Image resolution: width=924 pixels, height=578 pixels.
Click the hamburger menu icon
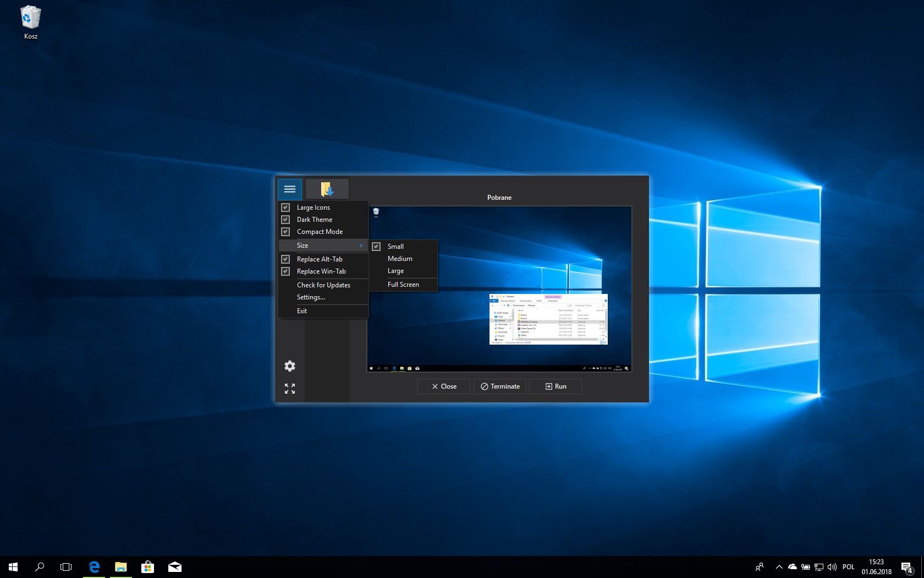[x=290, y=189]
